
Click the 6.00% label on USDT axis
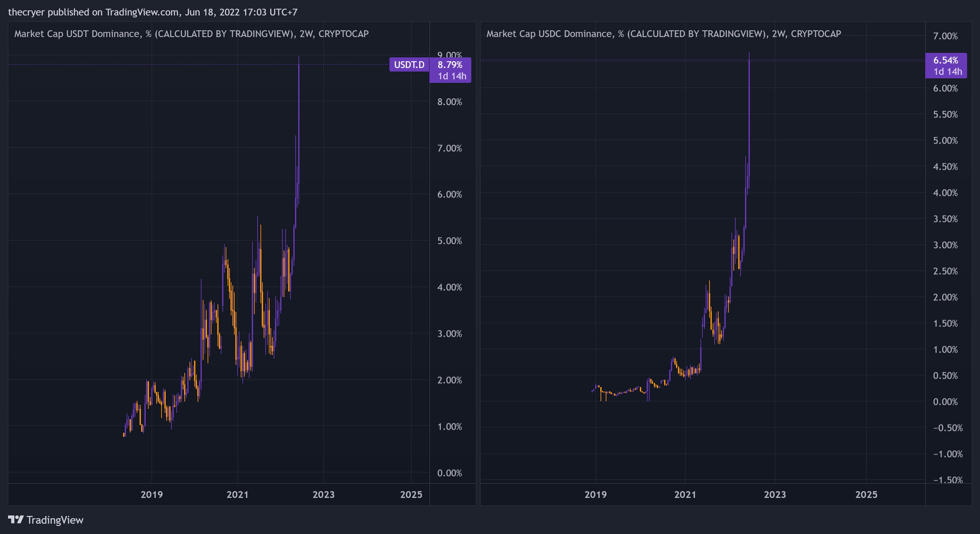pos(449,195)
